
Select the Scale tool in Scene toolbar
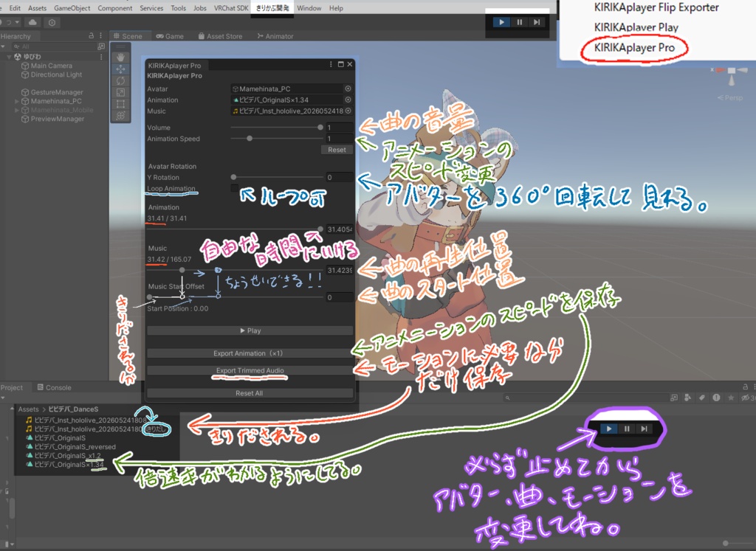click(120, 92)
